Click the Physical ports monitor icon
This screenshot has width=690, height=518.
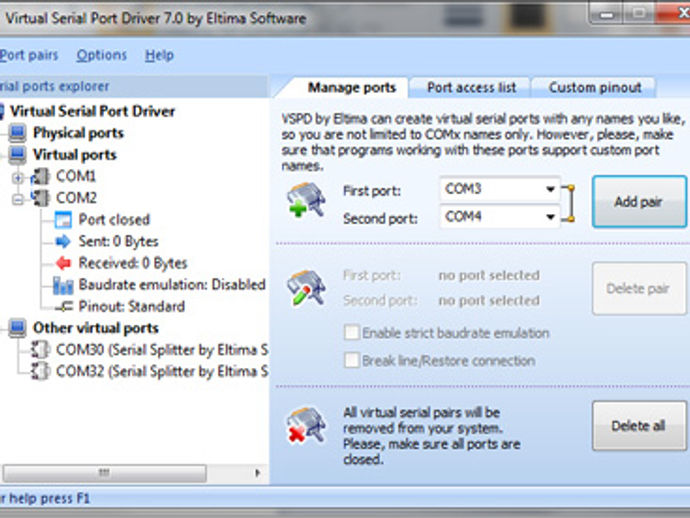(x=18, y=133)
